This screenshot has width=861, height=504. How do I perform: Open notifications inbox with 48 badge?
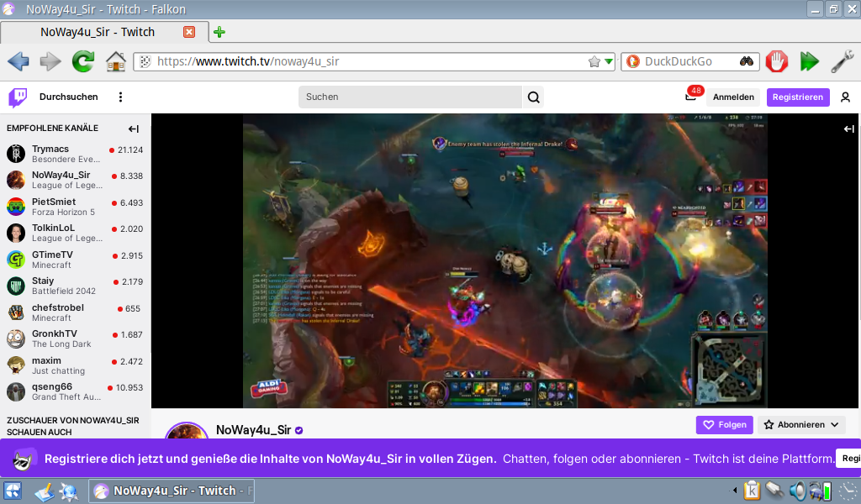(x=691, y=97)
